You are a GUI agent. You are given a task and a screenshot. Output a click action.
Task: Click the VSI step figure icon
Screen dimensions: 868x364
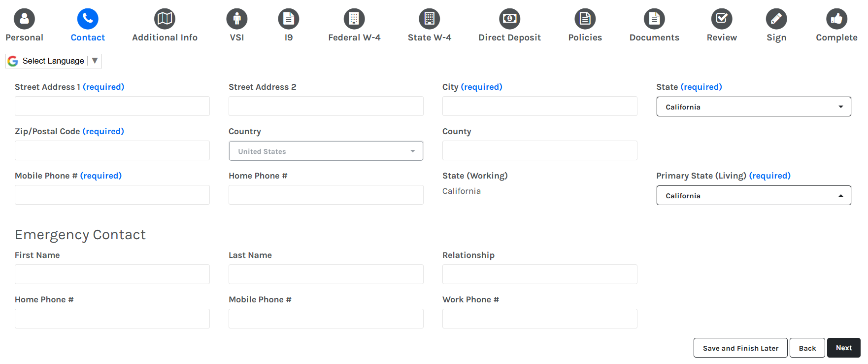click(x=237, y=19)
